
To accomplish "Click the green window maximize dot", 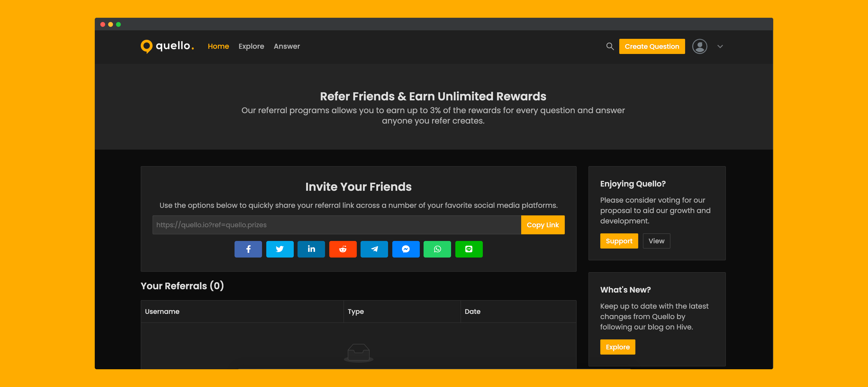I will 118,24.
